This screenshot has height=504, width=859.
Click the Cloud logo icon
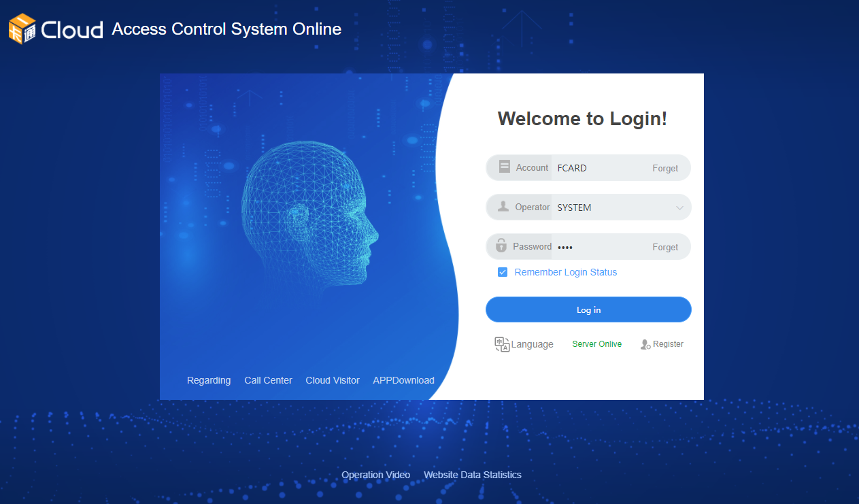[22, 29]
